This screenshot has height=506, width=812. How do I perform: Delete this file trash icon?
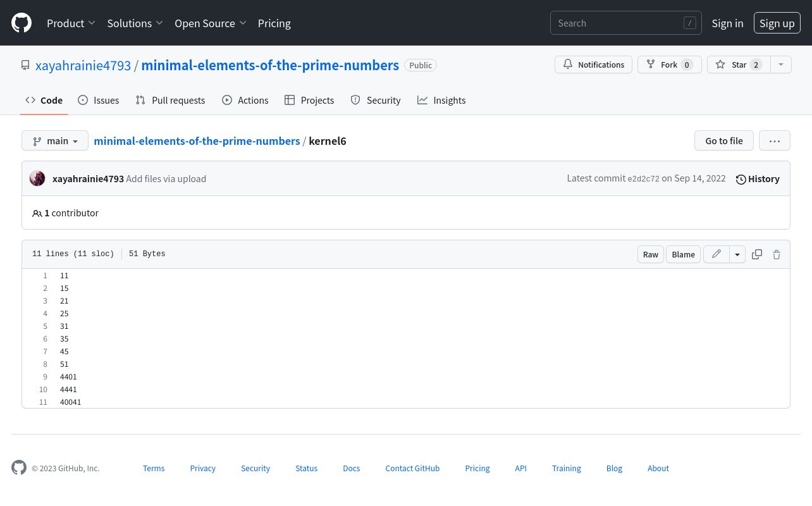coord(777,254)
